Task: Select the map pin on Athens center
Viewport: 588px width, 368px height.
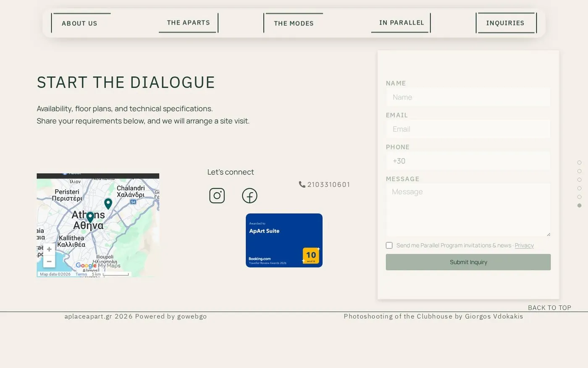Action: (x=90, y=217)
